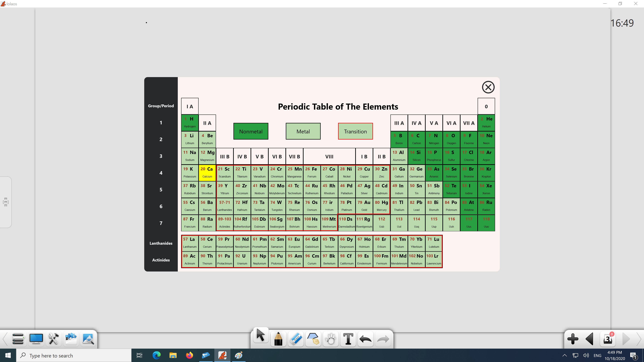Select the Text tool
The height and width of the screenshot is (362, 644).
pyautogui.click(x=348, y=339)
